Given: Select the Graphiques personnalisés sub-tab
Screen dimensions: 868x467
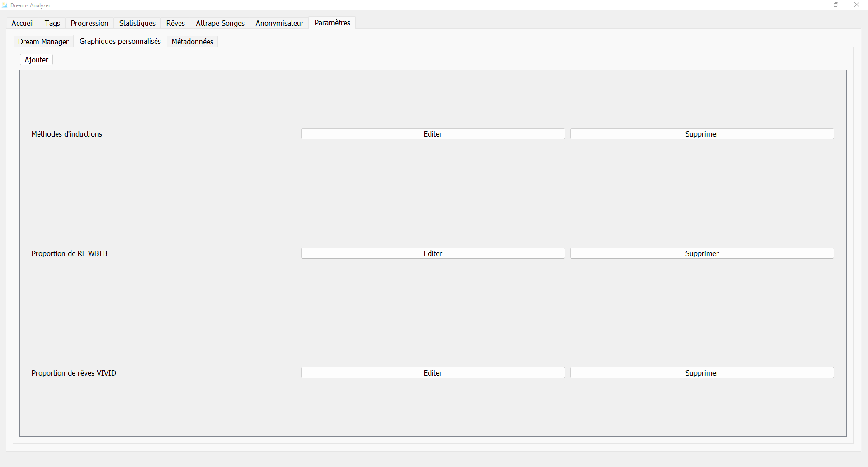Looking at the screenshot, I should click(120, 41).
